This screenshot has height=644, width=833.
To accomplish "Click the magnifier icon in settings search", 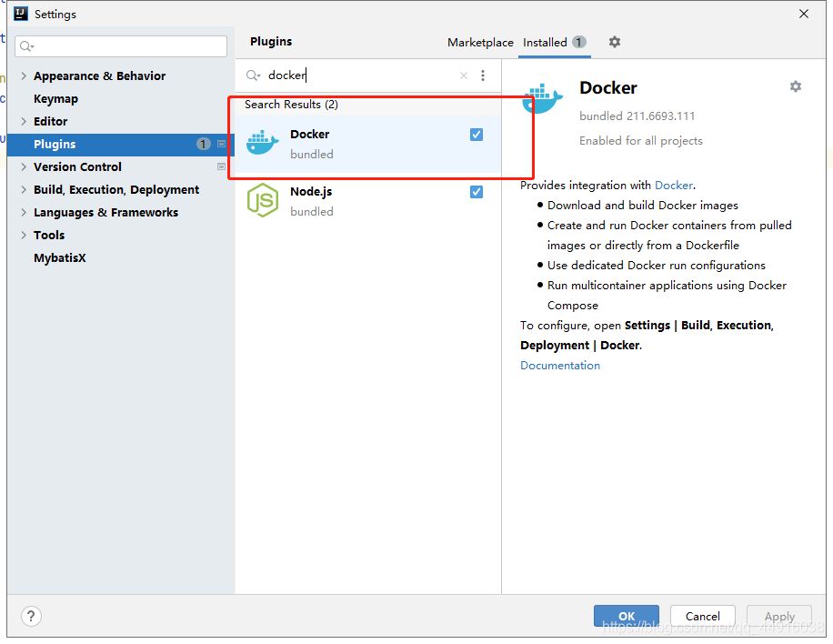I will point(25,46).
